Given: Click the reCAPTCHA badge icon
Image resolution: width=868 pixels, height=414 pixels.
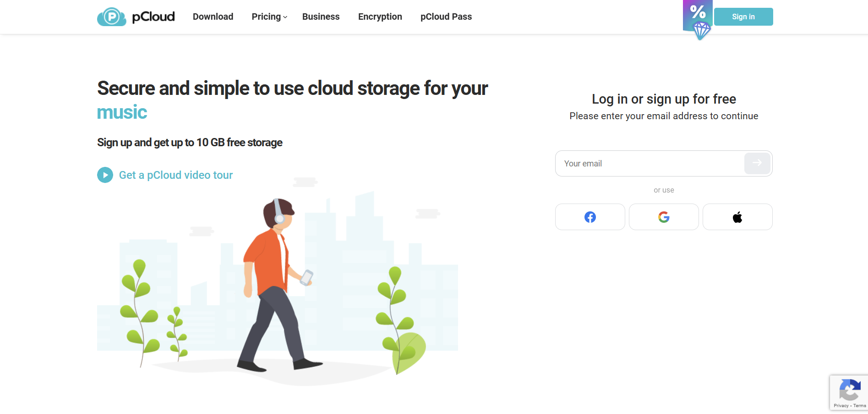Looking at the screenshot, I should click(850, 390).
